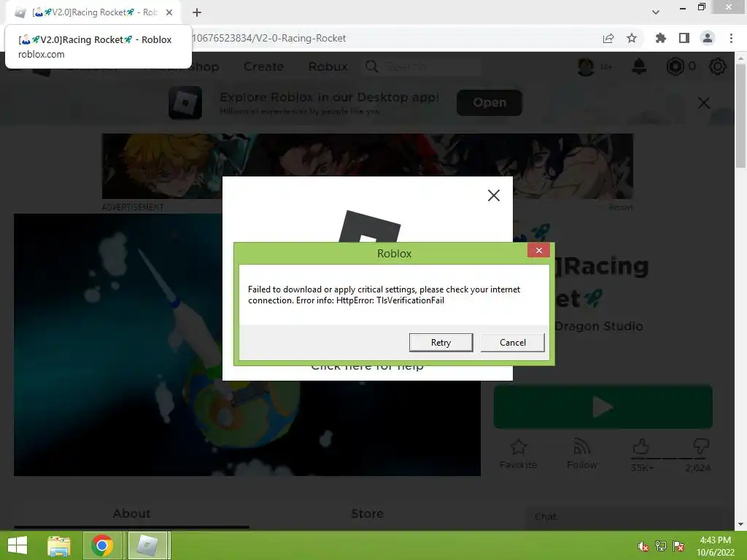Viewport: 747px width, 560px height.
Task: Open the Windows Start button
Action: pos(18,545)
